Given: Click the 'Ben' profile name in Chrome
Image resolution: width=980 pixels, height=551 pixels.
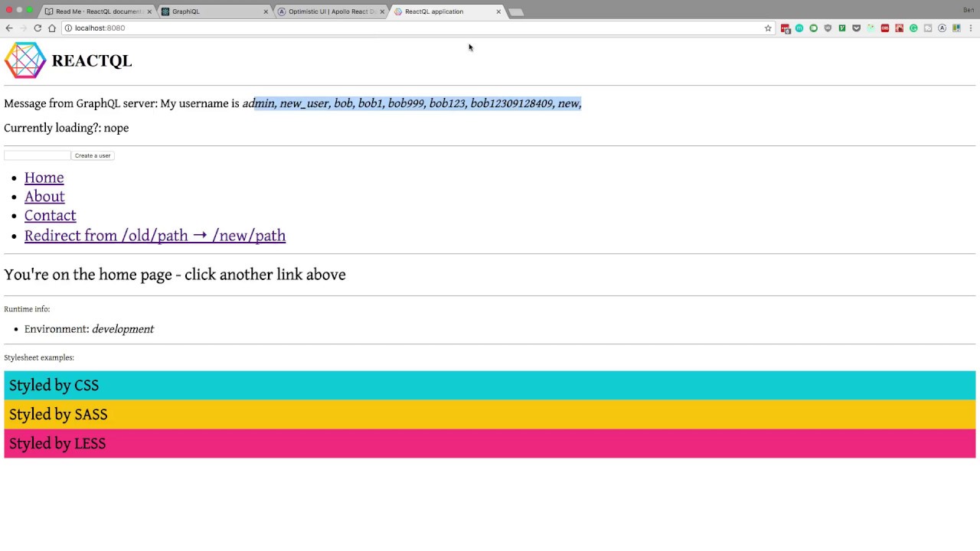Looking at the screenshot, I should click(x=969, y=10).
